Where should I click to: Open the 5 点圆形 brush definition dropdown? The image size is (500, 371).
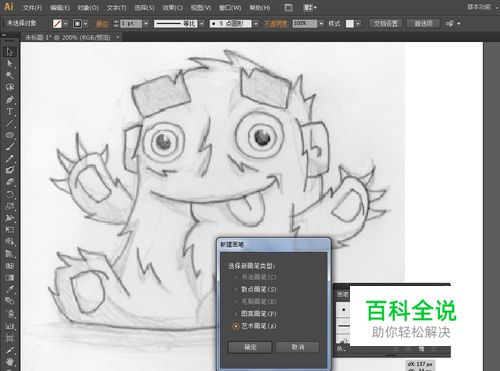pyautogui.click(x=256, y=24)
